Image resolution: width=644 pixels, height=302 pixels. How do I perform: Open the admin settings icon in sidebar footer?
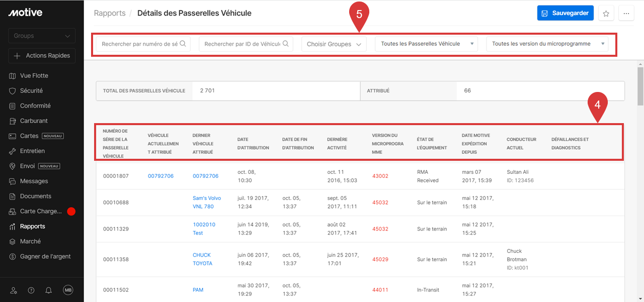point(14,290)
